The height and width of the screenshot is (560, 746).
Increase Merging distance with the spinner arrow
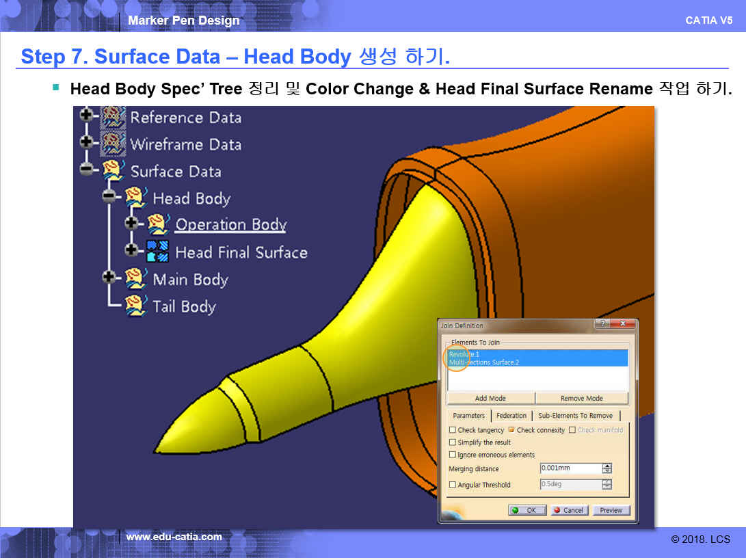(607, 466)
